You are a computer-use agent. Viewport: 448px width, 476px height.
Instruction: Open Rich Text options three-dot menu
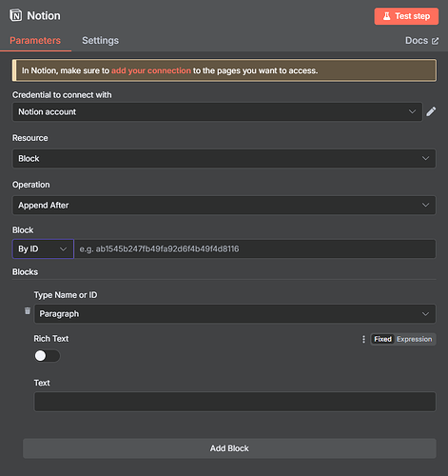(x=363, y=339)
